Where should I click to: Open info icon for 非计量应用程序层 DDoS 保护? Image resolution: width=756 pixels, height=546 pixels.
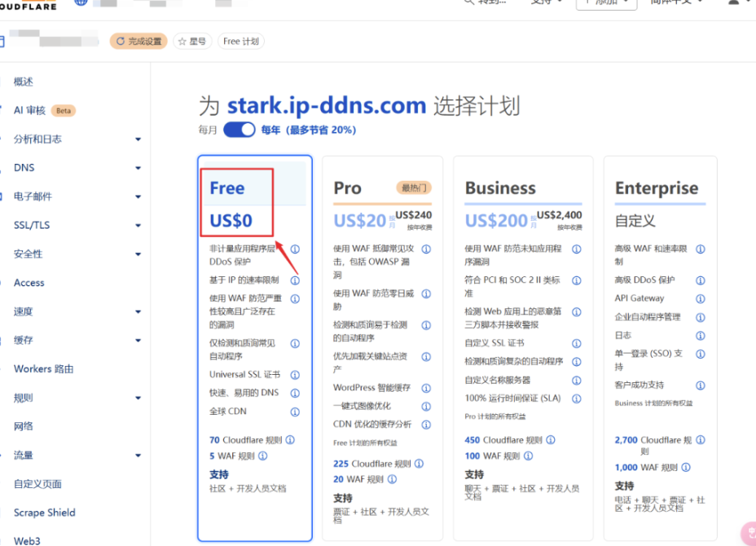tap(295, 249)
